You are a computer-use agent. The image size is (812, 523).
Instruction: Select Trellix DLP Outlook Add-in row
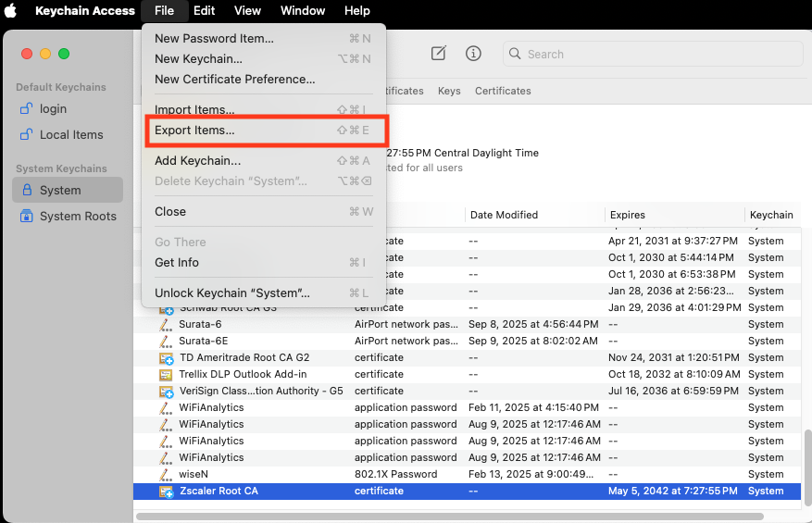(x=467, y=374)
